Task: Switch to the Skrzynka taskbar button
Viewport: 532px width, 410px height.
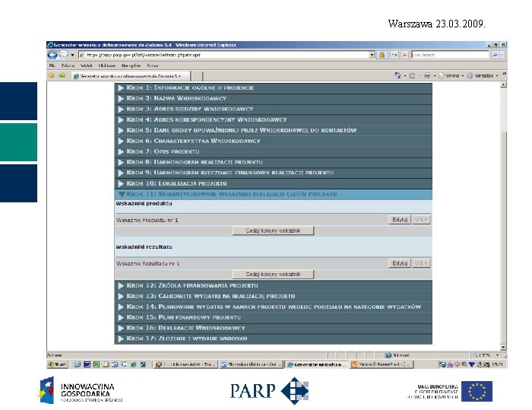Action: [251, 364]
